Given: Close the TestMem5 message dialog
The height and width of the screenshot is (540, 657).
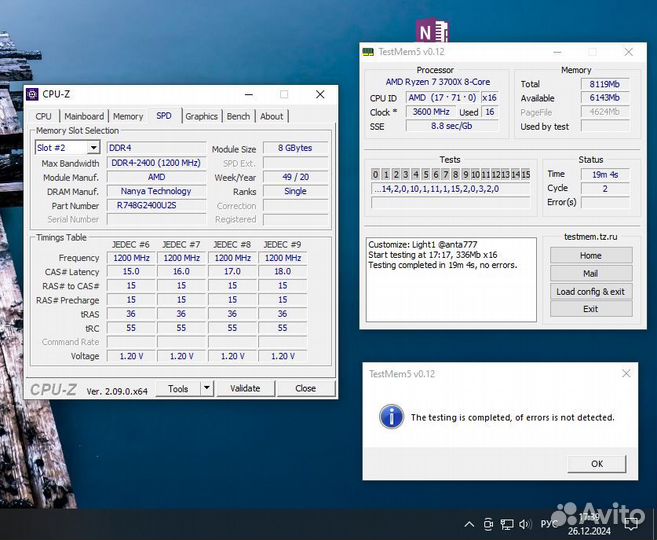Looking at the screenshot, I should [626, 373].
